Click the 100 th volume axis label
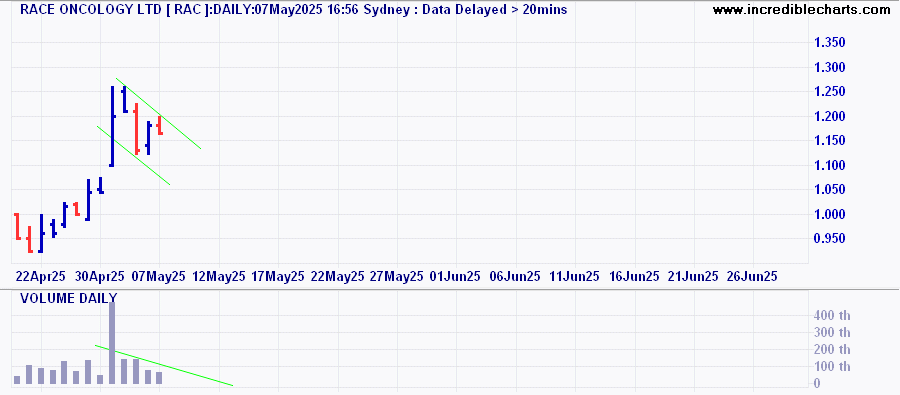Image resolution: width=900 pixels, height=395 pixels. [832, 367]
